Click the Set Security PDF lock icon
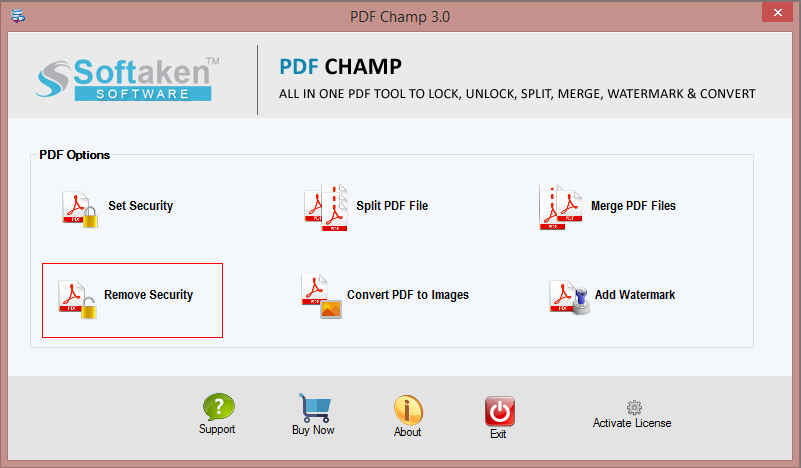801x468 pixels. [80, 209]
